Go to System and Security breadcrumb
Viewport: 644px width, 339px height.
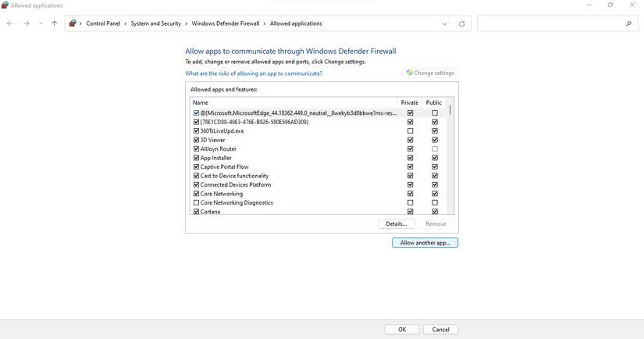click(156, 23)
